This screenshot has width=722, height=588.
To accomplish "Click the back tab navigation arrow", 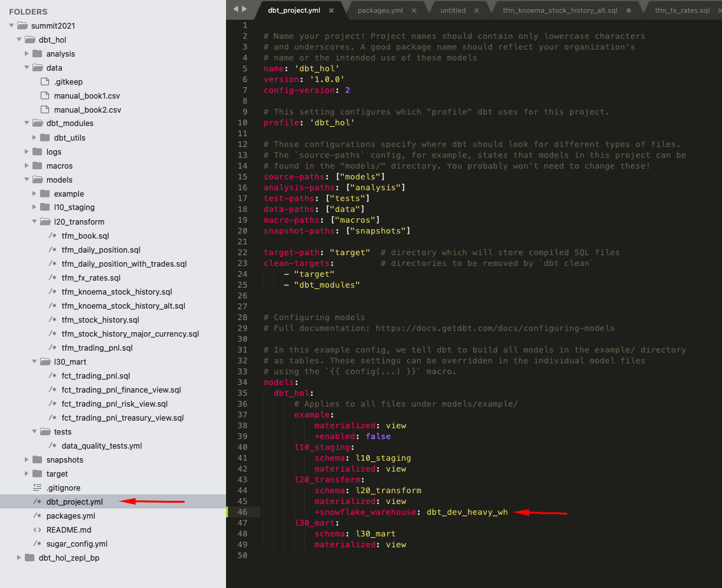I will coord(236,9).
